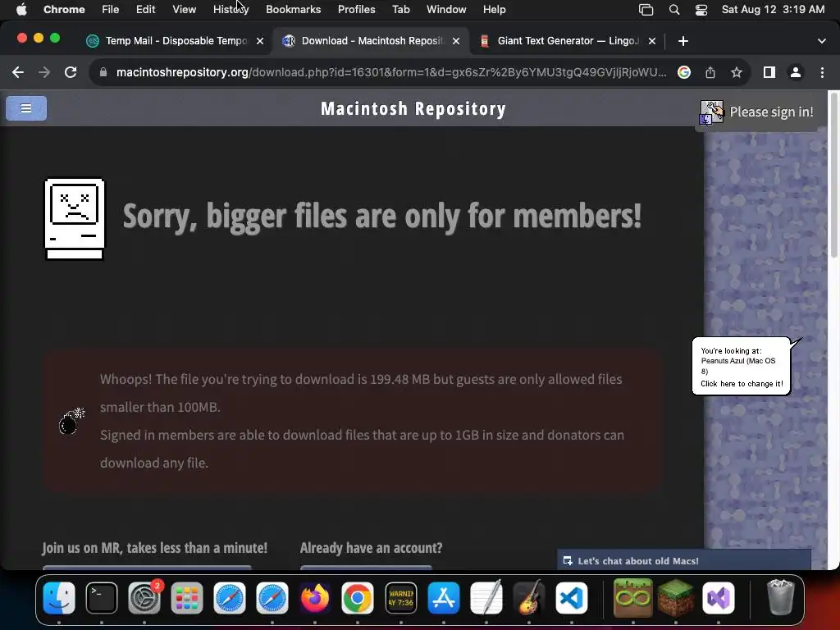Open Google Chrome from the Dock

point(358,598)
